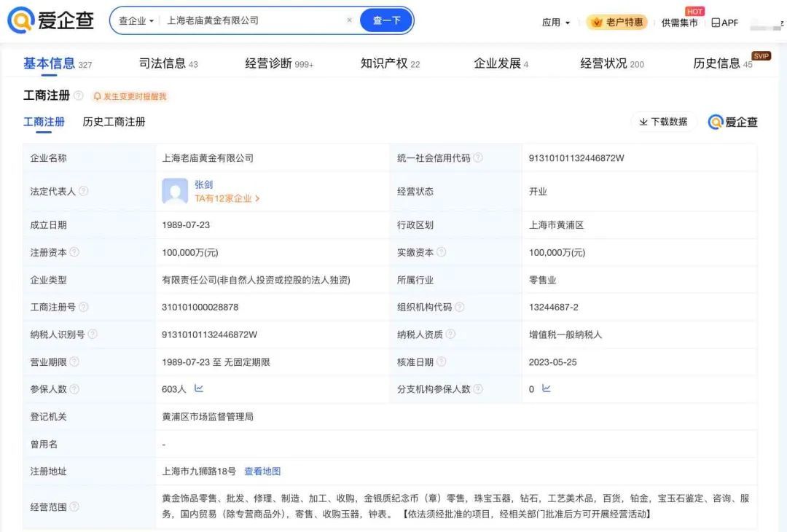Click the help icon beside 参保人数
787x532 pixels.
pyautogui.click(x=74, y=388)
